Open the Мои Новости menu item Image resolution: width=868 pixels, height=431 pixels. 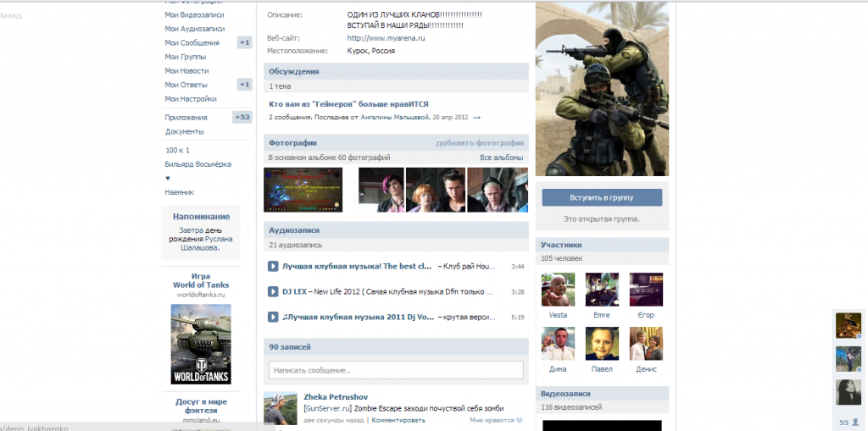tap(186, 71)
